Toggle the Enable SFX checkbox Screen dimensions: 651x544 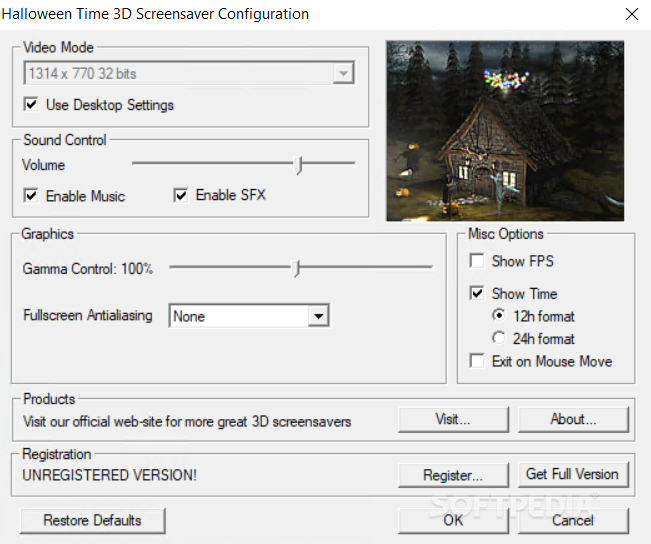181,195
